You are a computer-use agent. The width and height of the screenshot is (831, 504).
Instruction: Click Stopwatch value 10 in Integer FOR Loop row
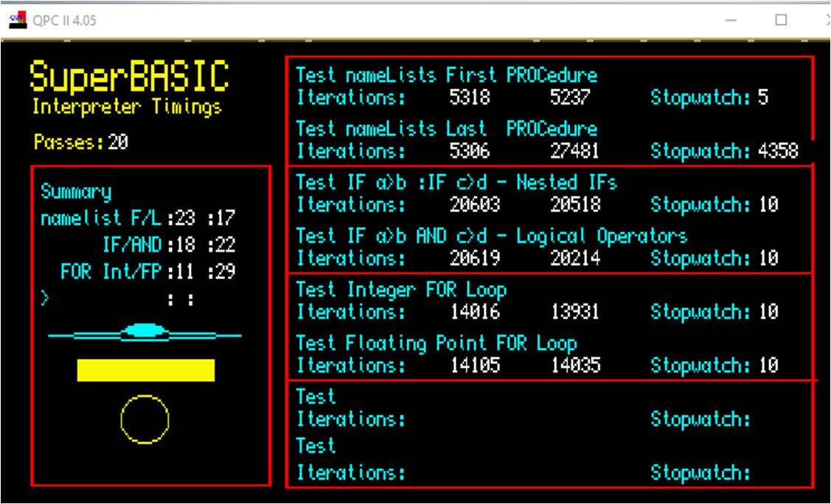pyautogui.click(x=768, y=312)
